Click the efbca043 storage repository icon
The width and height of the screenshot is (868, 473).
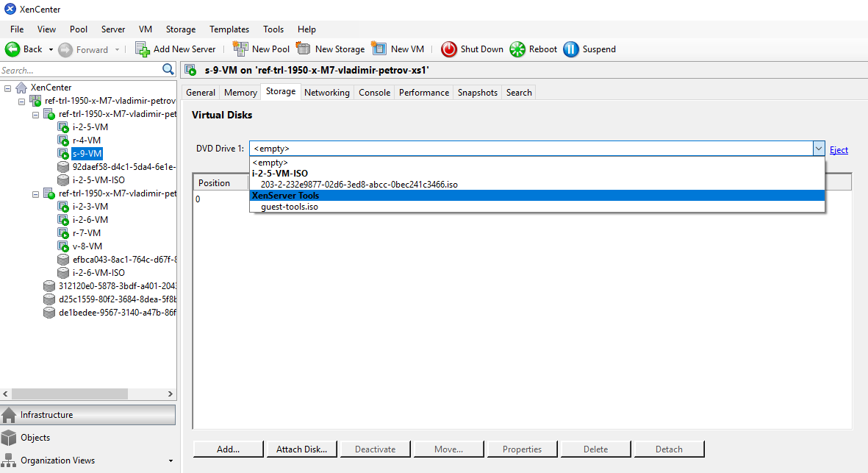[x=63, y=259]
